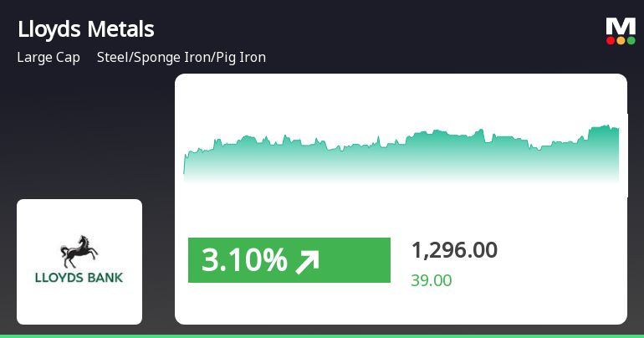Click the LLOYDS BANK wordmark text
The width and height of the screenshot is (644, 338).
79,277
